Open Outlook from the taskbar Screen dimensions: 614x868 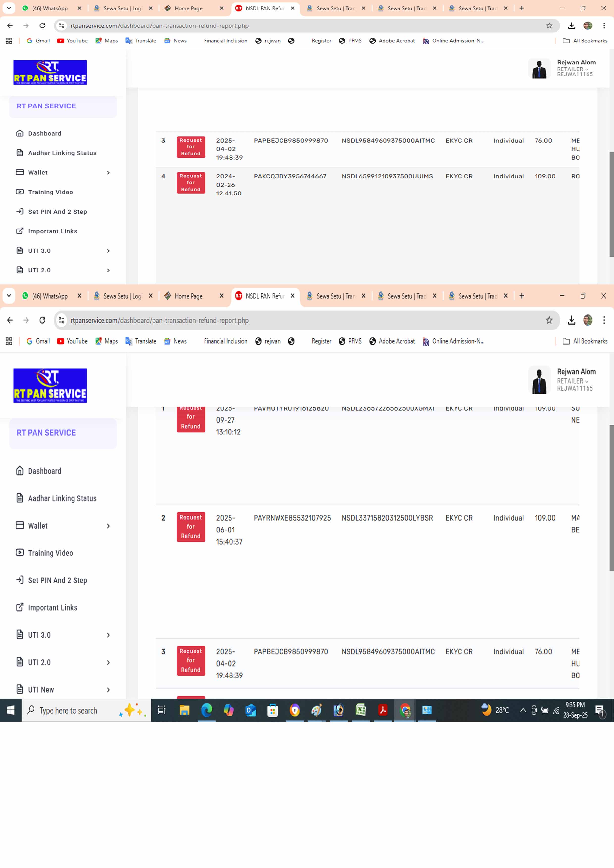tap(251, 710)
